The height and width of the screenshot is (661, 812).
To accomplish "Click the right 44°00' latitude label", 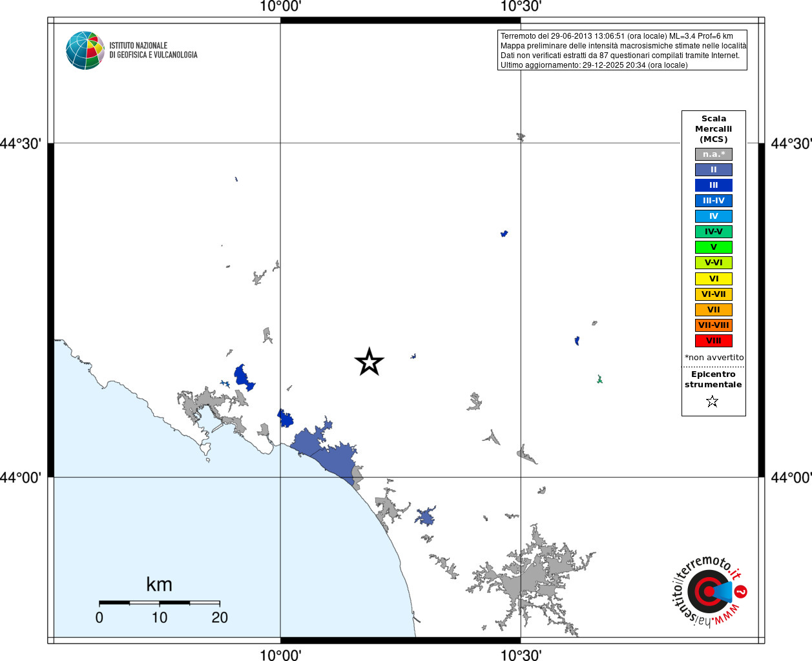I will pyautogui.click(x=791, y=478).
